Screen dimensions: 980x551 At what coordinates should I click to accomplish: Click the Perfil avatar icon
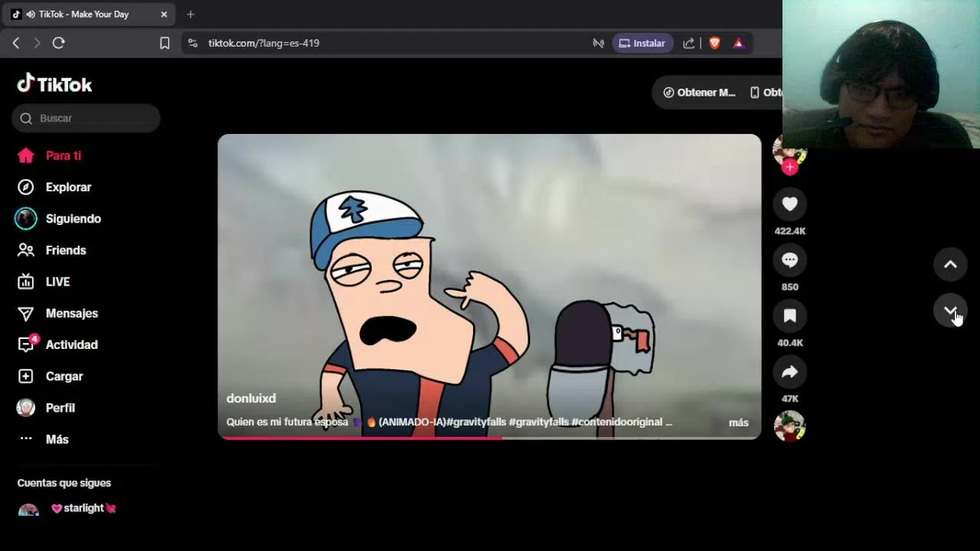tap(26, 408)
